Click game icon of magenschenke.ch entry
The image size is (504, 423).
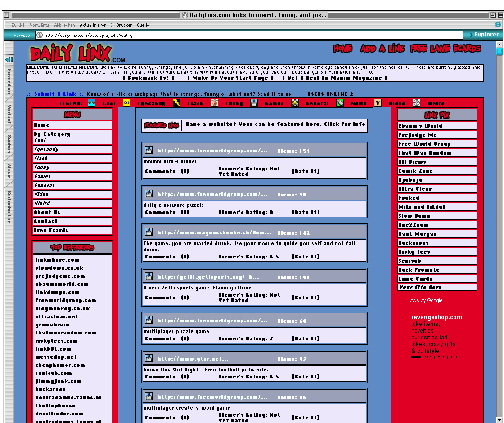point(148,232)
